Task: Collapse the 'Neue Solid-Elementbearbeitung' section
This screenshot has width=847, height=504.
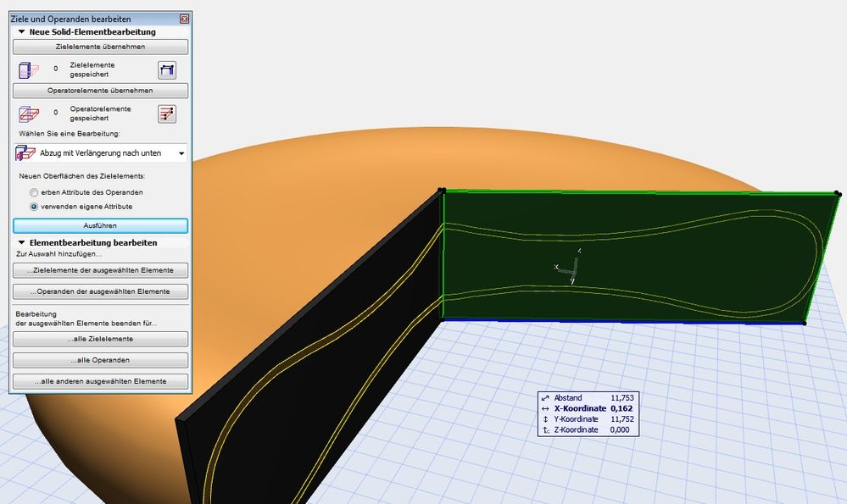Action: [x=21, y=32]
